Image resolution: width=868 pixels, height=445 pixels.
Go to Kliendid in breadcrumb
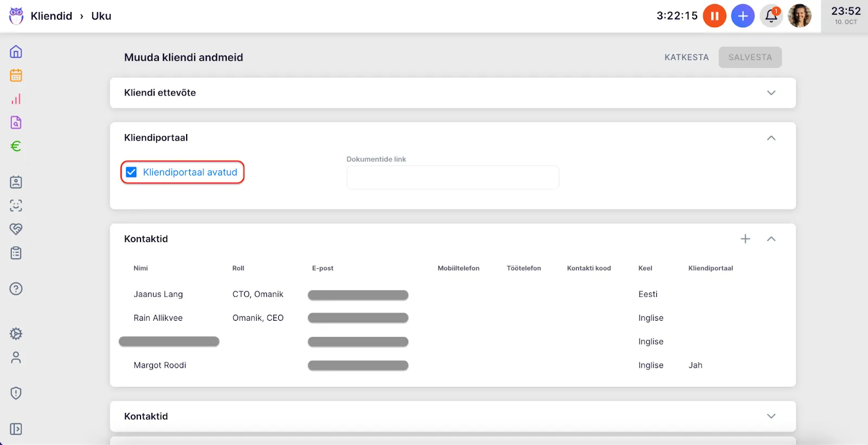(x=51, y=16)
